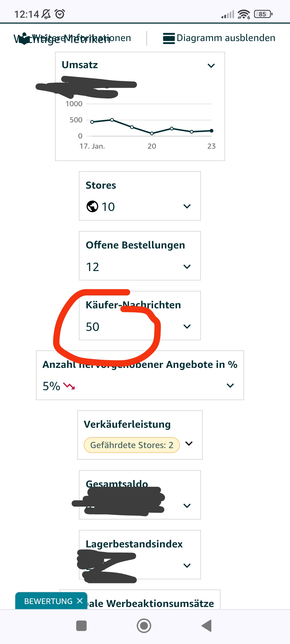The height and width of the screenshot is (644, 290).
Task: Expand the Lagerbestandsindex chevron
Action: pyautogui.click(x=187, y=566)
